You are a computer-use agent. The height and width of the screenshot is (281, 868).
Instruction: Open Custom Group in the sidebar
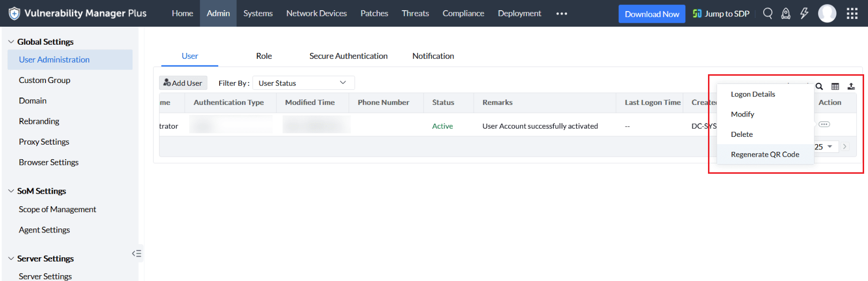tap(45, 80)
